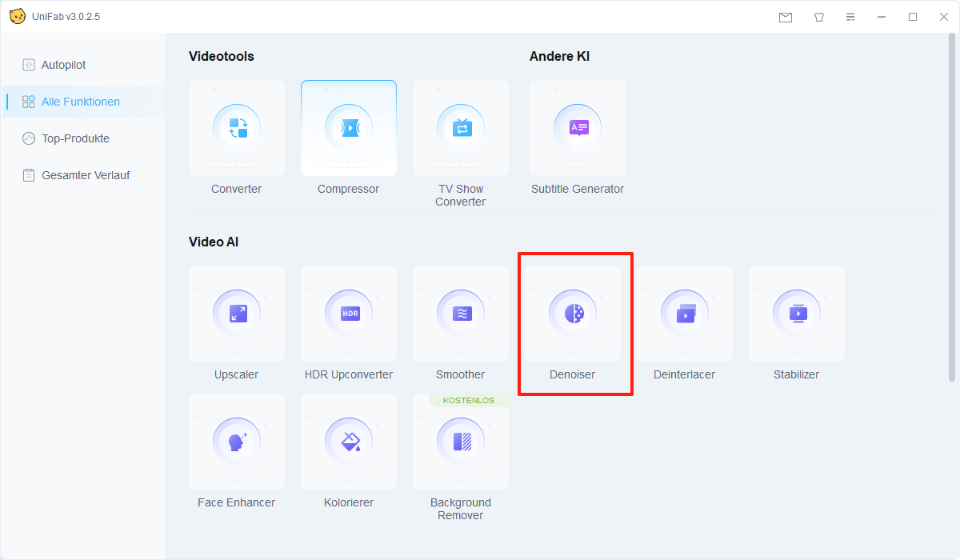
Task: Open the Kolorierer tool
Action: (x=349, y=442)
